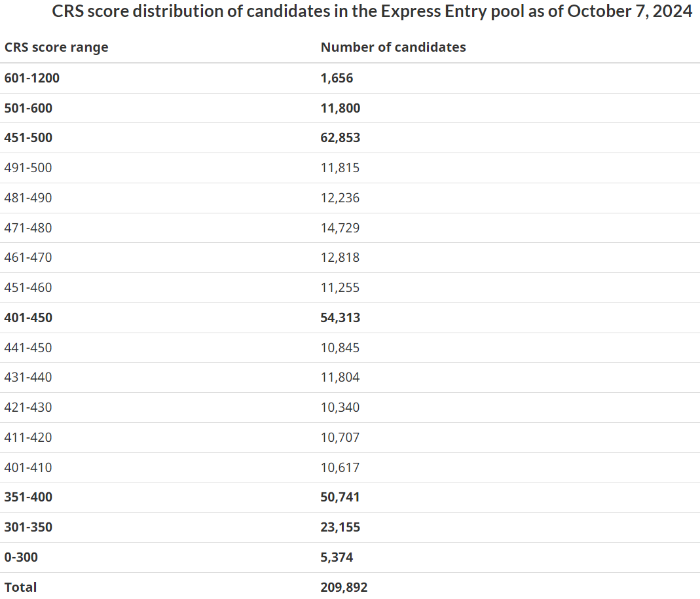
Task: Click the 12,818 candidates number
Action: click(x=340, y=257)
